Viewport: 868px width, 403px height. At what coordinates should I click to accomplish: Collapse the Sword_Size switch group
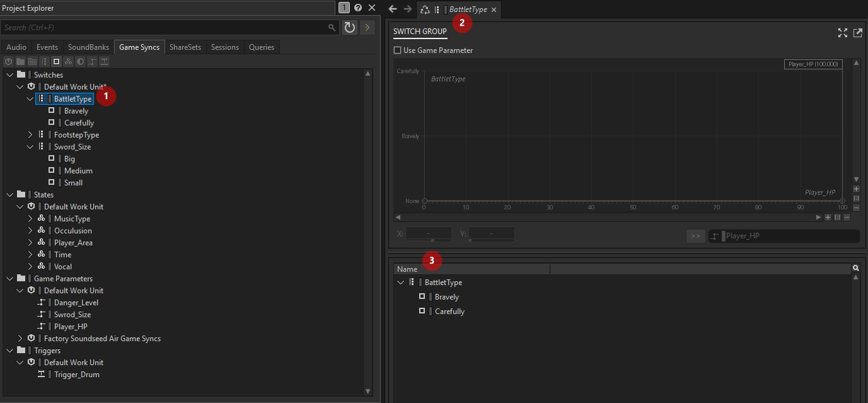[x=30, y=147]
